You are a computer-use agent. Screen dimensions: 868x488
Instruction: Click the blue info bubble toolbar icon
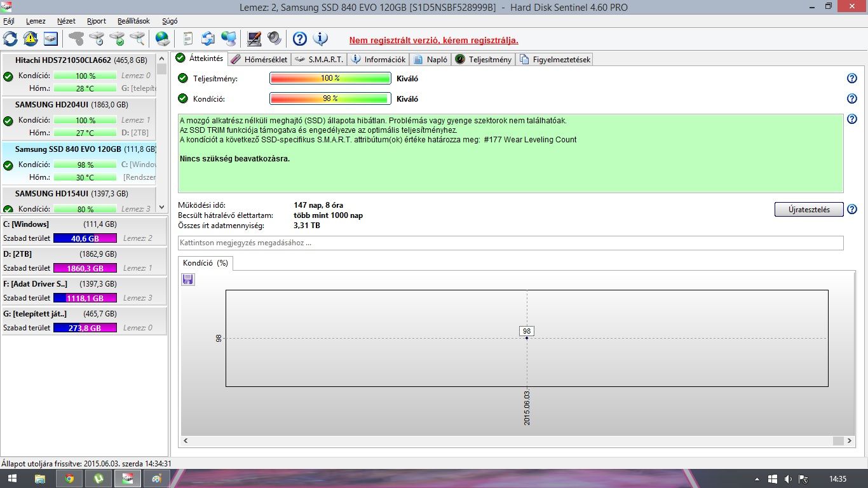point(320,39)
